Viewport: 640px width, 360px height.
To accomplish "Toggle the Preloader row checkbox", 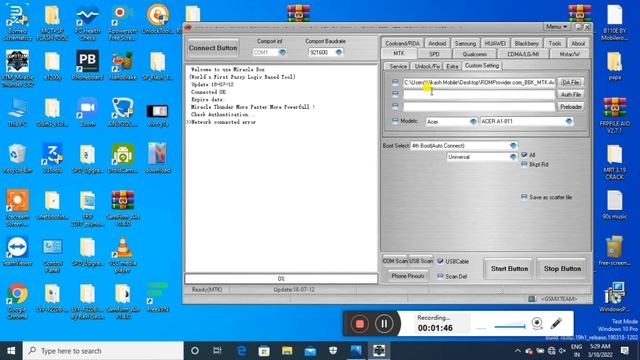I will pyautogui.click(x=395, y=106).
